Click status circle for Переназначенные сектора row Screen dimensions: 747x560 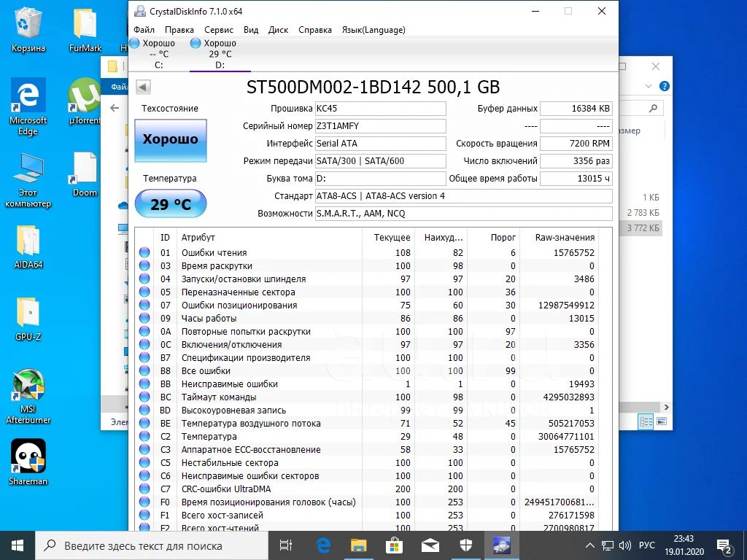[x=144, y=292]
